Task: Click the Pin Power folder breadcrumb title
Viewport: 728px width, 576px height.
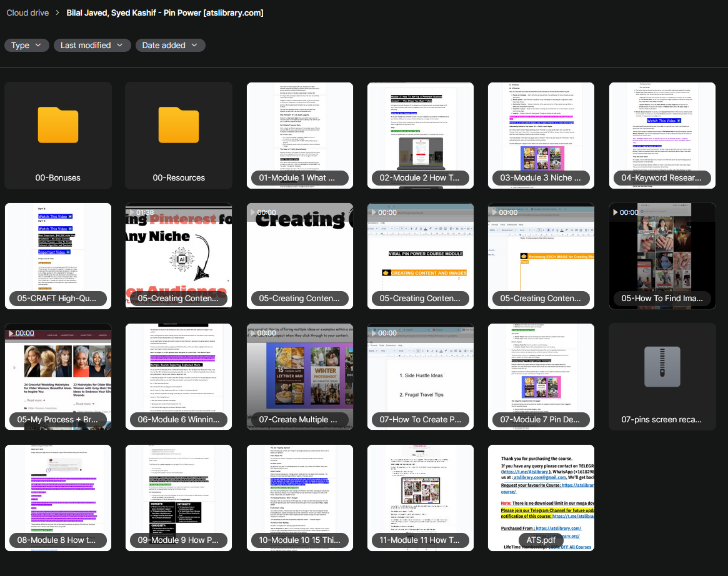Action: [x=165, y=12]
